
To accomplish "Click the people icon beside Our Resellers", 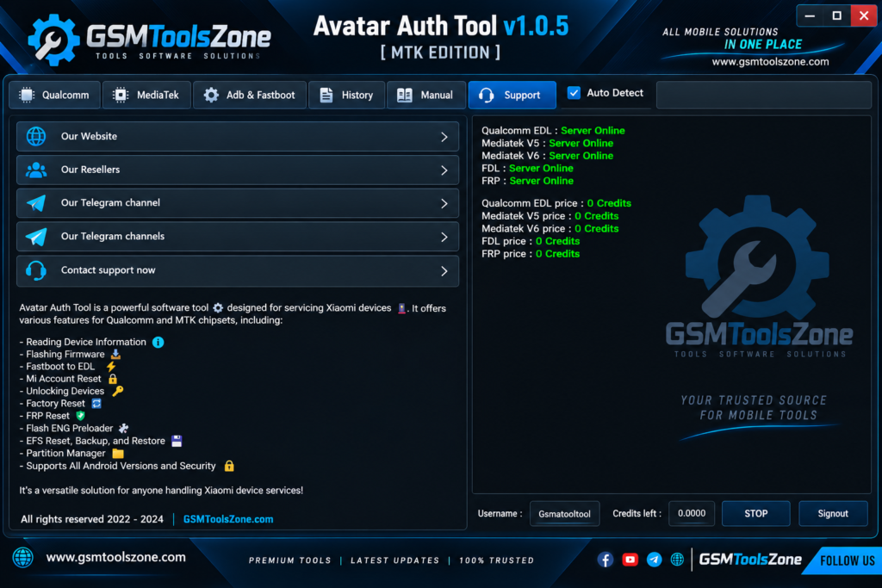I will pos(36,170).
